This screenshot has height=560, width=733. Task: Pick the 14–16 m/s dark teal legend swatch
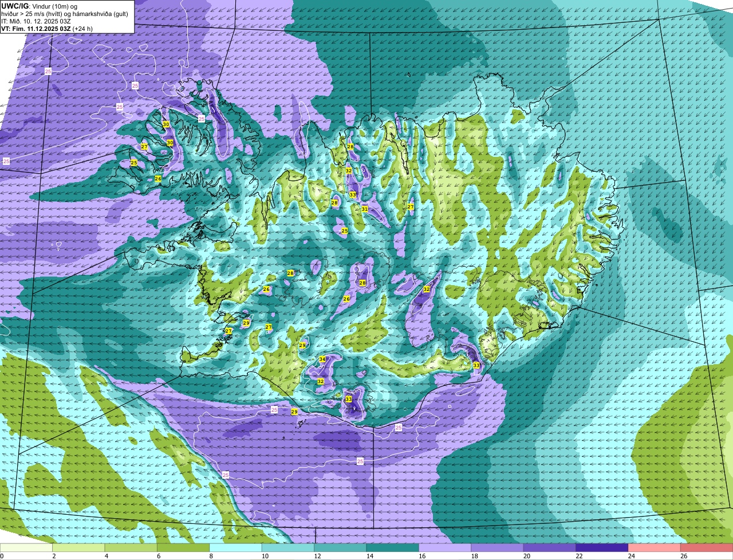point(393,548)
